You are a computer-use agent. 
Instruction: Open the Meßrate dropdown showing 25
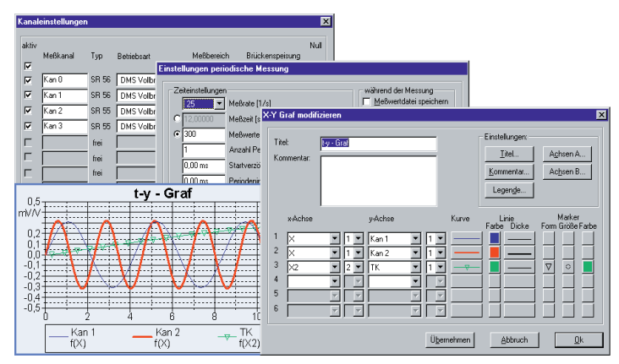(220, 103)
